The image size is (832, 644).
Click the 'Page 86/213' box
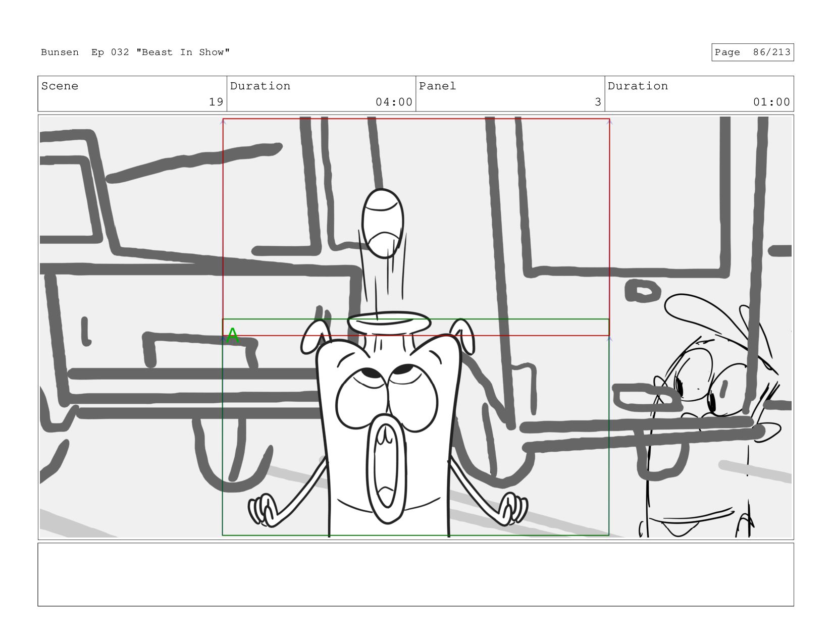pyautogui.click(x=752, y=52)
